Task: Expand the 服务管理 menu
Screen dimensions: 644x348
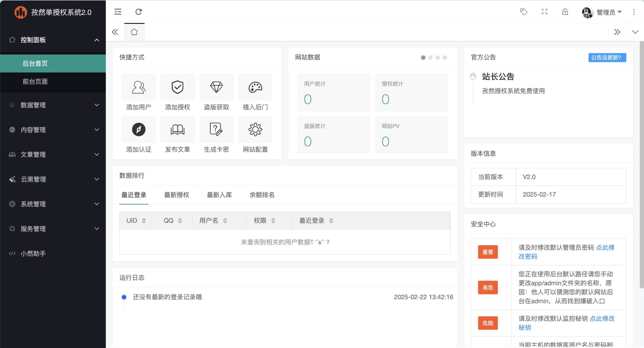Action: point(53,229)
